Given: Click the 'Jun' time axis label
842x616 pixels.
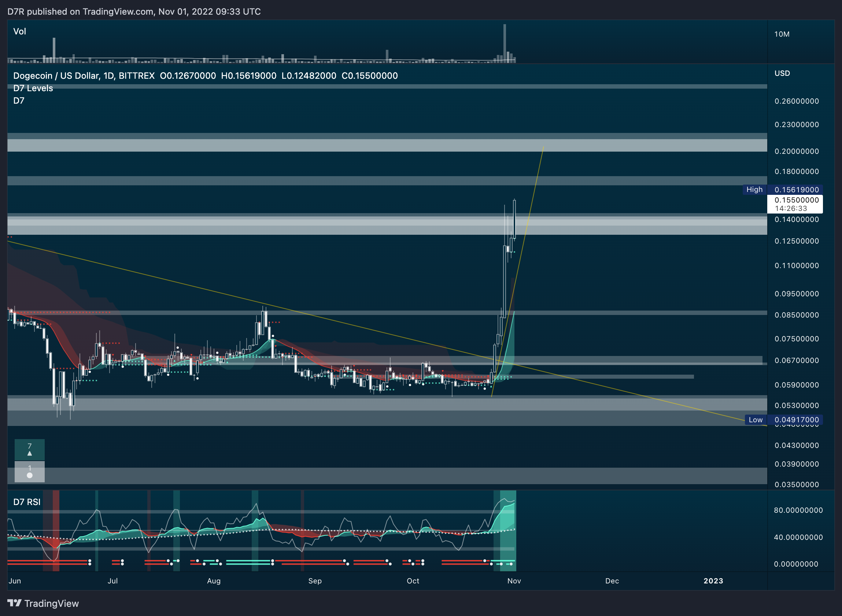Looking at the screenshot, I should click(x=15, y=580).
